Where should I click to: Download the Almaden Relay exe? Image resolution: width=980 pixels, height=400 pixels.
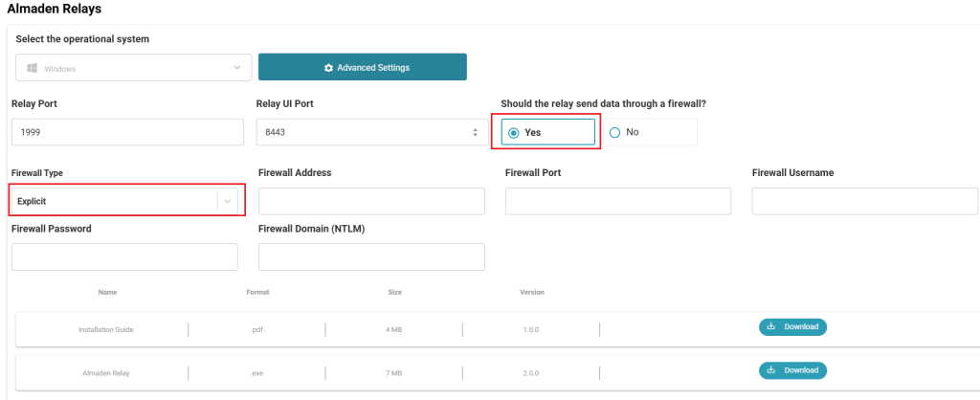point(792,370)
